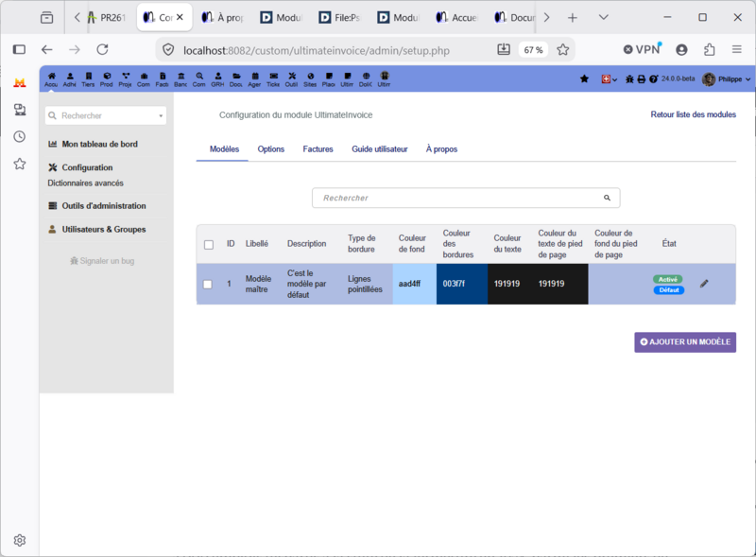Open the Tickets module icon
Viewport: 756px width, 557px height.
click(x=273, y=79)
